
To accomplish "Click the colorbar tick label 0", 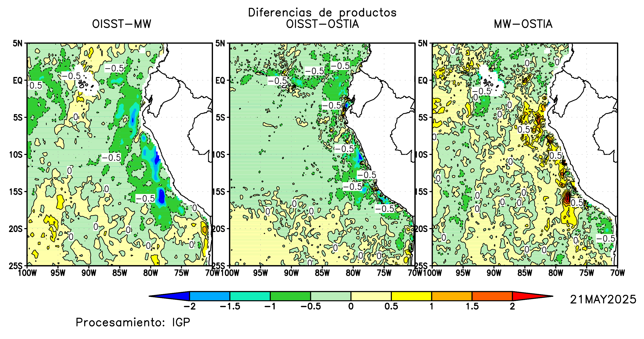I will 351,306.
